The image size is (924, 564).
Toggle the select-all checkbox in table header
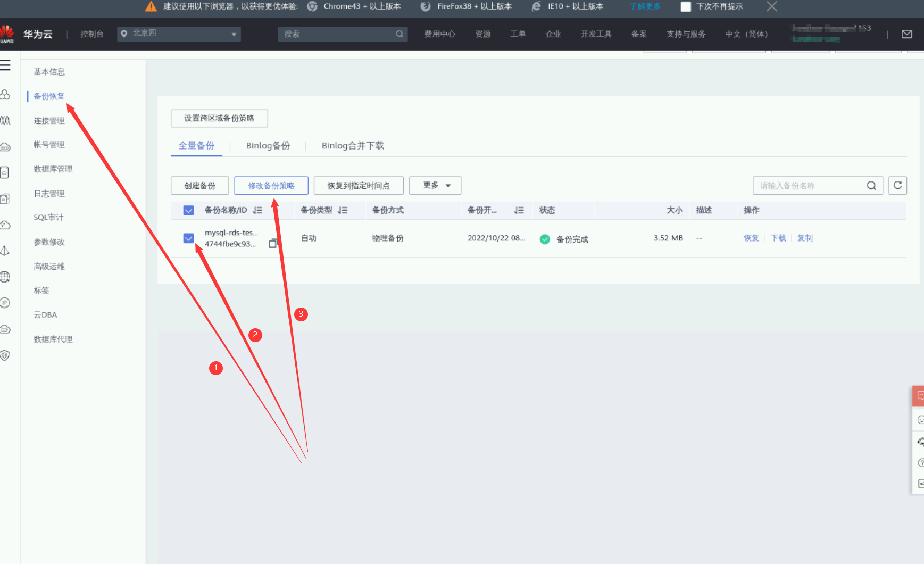(x=188, y=210)
